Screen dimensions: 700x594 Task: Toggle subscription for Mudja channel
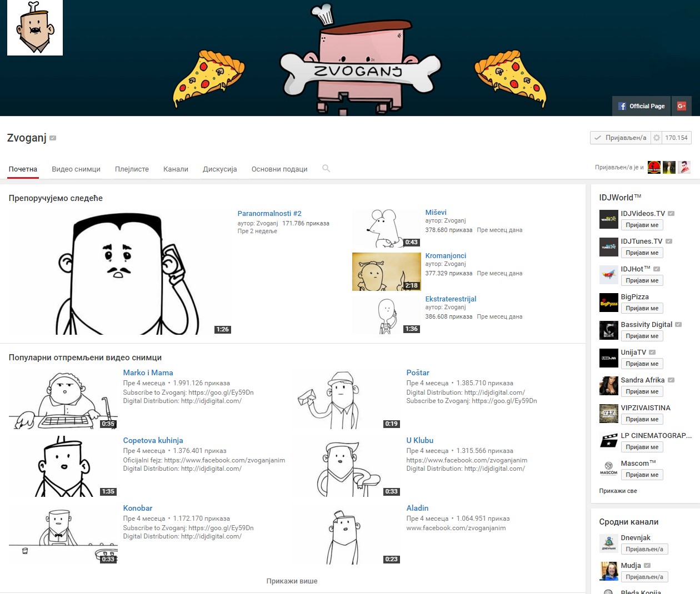tap(644, 577)
